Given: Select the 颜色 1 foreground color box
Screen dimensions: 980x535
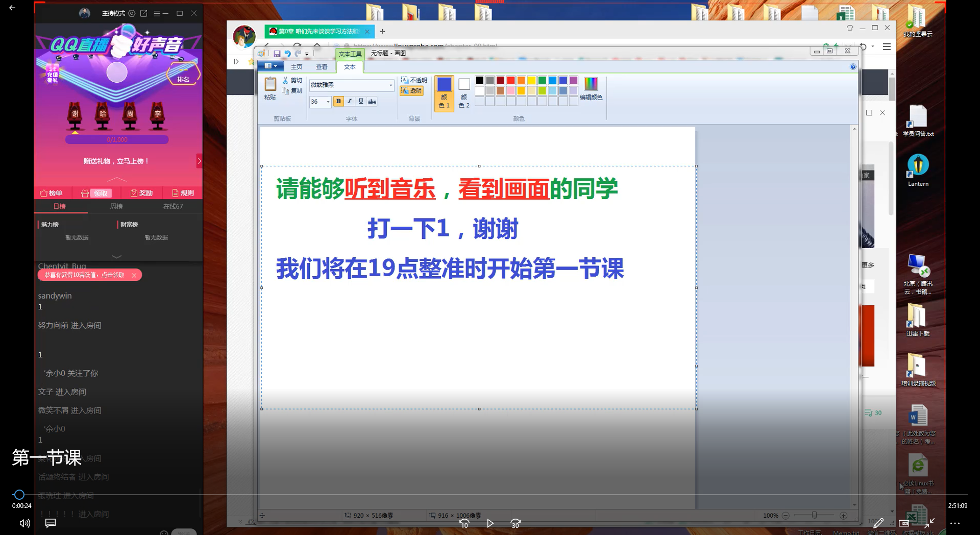Looking at the screenshot, I should click(444, 93).
